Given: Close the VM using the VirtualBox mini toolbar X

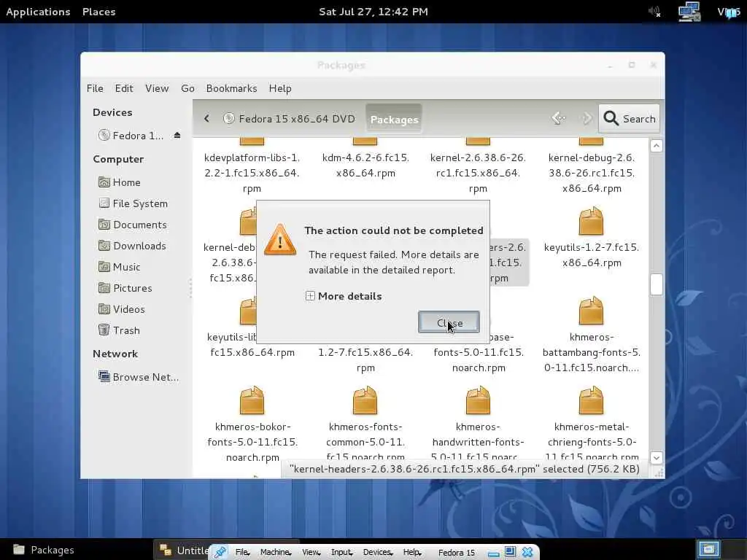Looking at the screenshot, I should point(527,552).
